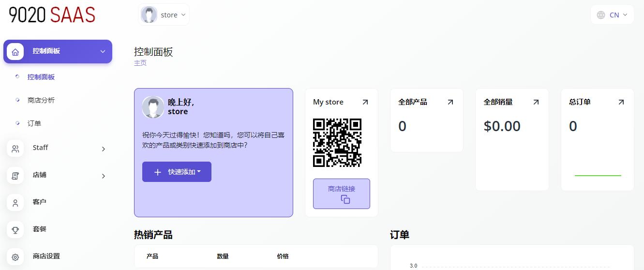This screenshot has width=644, height=270.
Task: Click the greeting card profile avatar
Action: pyautogui.click(x=153, y=107)
